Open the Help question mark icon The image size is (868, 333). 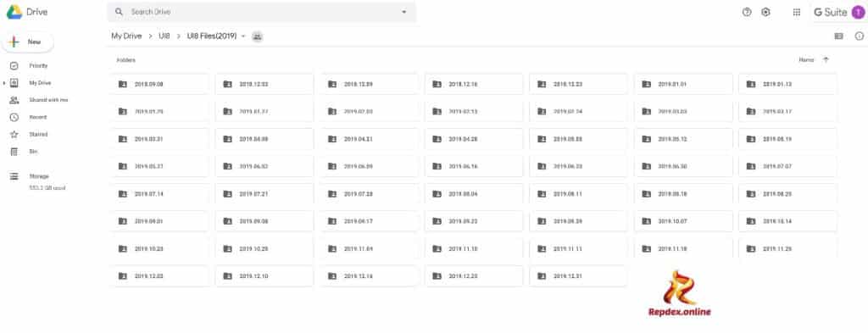tap(747, 12)
